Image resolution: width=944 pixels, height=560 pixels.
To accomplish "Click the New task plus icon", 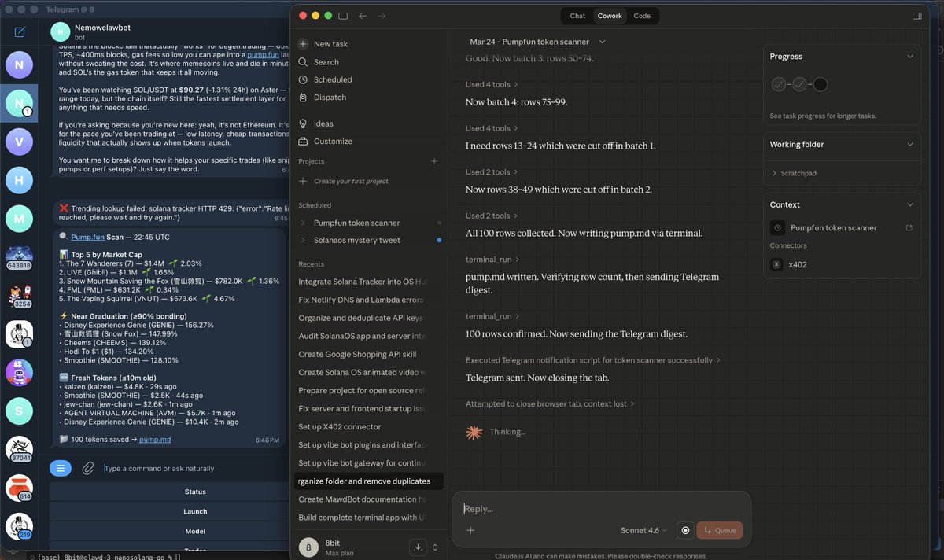I will point(303,44).
